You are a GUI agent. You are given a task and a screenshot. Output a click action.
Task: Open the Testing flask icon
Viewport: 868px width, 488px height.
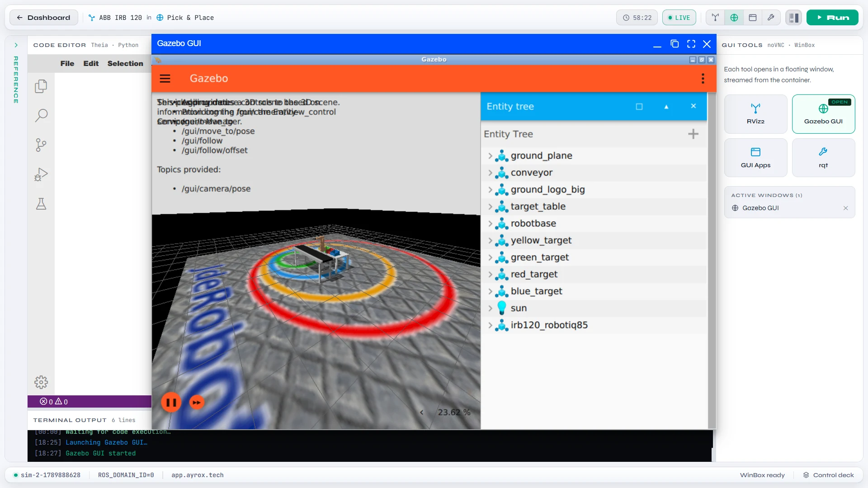tap(41, 204)
